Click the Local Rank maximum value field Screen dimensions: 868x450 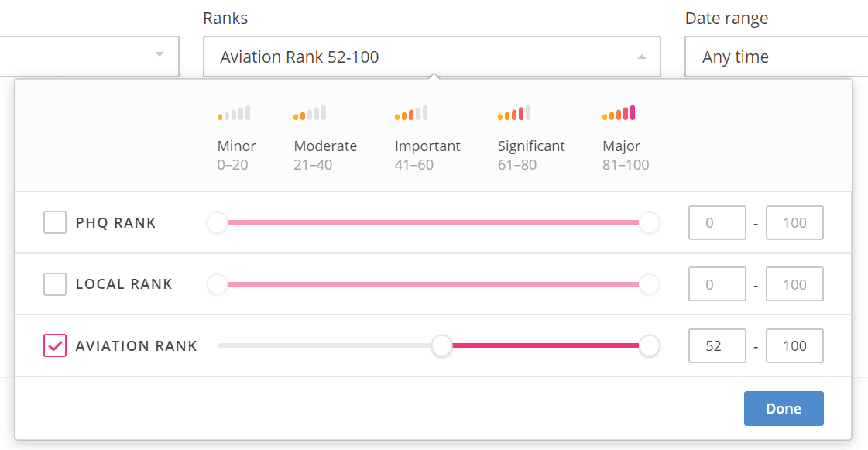point(794,284)
